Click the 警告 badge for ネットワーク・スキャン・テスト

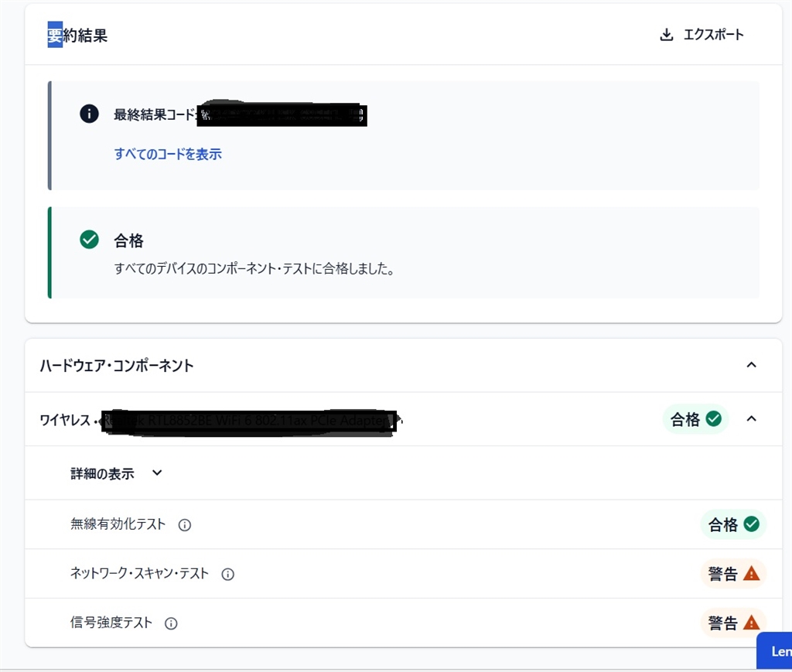point(732,574)
